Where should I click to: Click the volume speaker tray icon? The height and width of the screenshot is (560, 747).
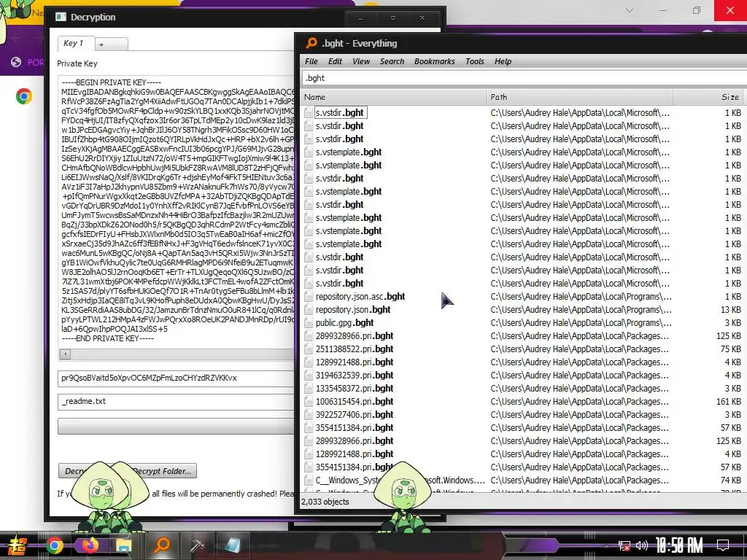pyautogui.click(x=642, y=545)
